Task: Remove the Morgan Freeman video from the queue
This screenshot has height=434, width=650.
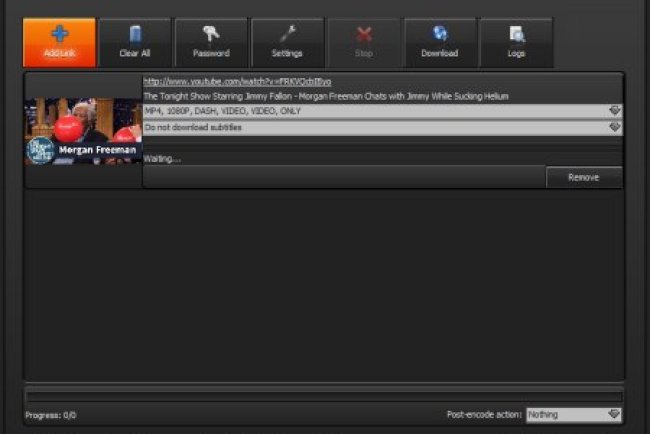Action: coord(583,177)
